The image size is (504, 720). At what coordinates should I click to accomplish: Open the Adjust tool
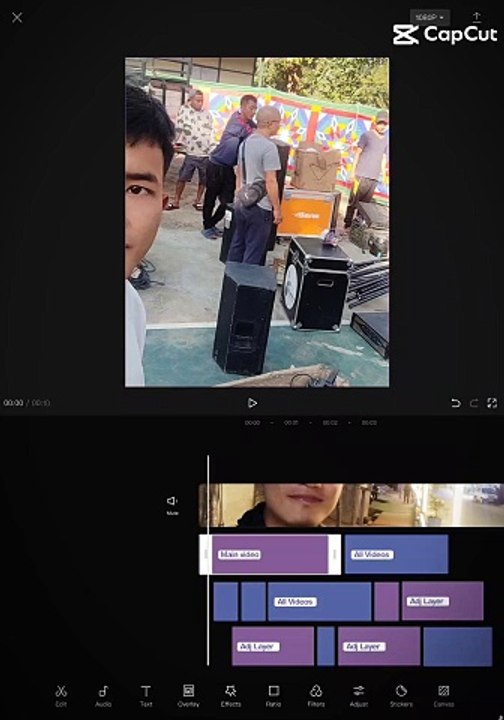358,695
